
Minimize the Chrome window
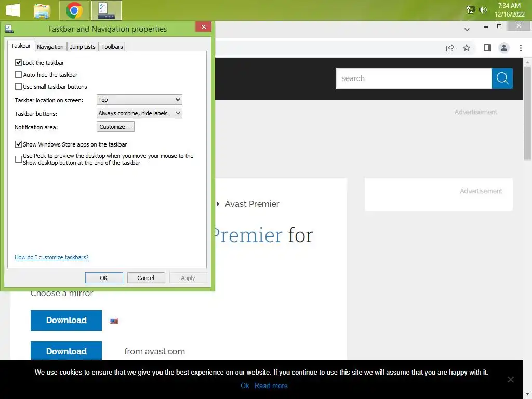[486, 26]
